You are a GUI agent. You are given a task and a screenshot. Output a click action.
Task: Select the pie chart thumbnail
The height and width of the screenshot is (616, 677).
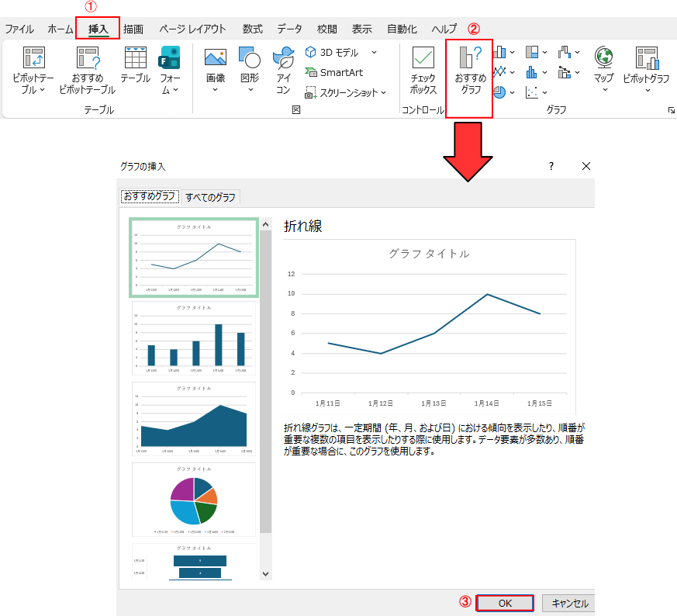[193, 499]
